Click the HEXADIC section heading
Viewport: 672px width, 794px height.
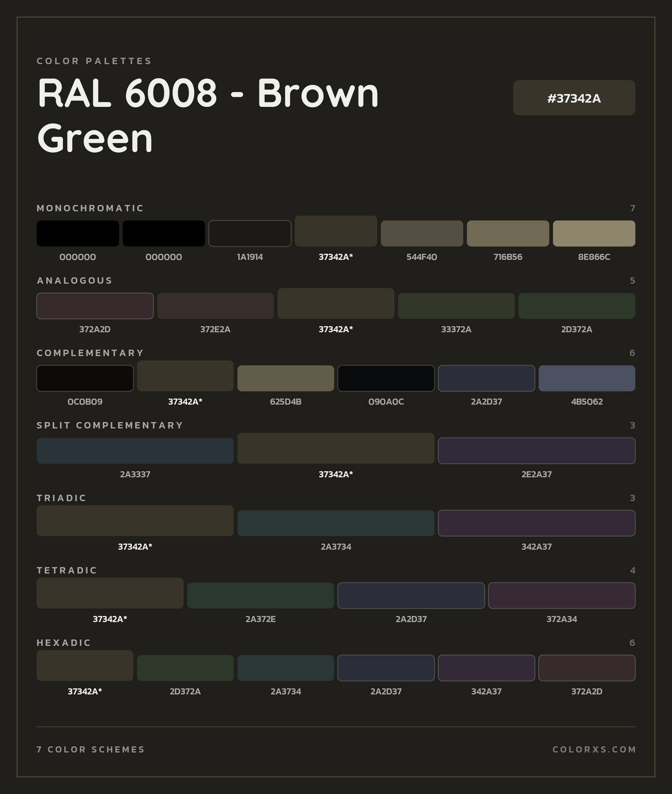[x=64, y=643]
